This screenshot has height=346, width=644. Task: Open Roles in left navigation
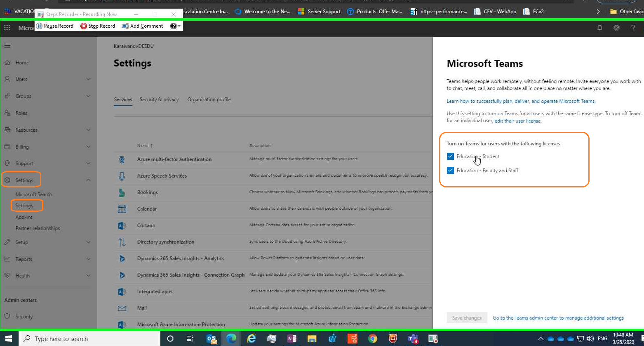pos(21,113)
